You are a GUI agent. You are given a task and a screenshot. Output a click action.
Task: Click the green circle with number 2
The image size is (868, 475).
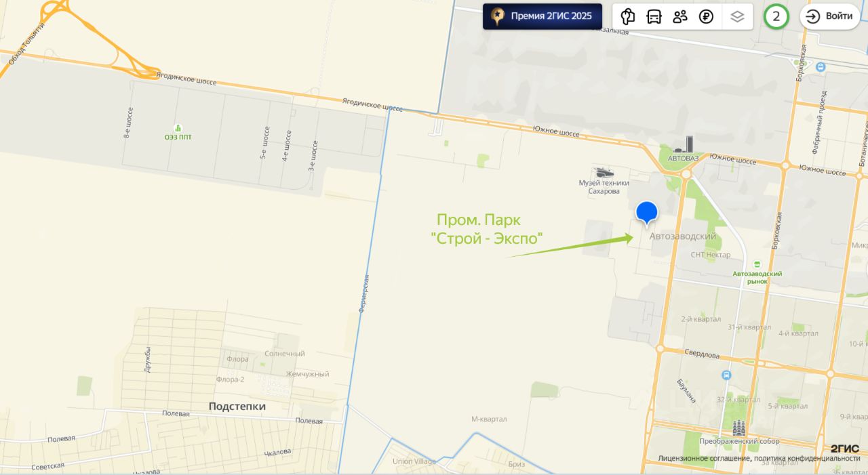(776, 17)
